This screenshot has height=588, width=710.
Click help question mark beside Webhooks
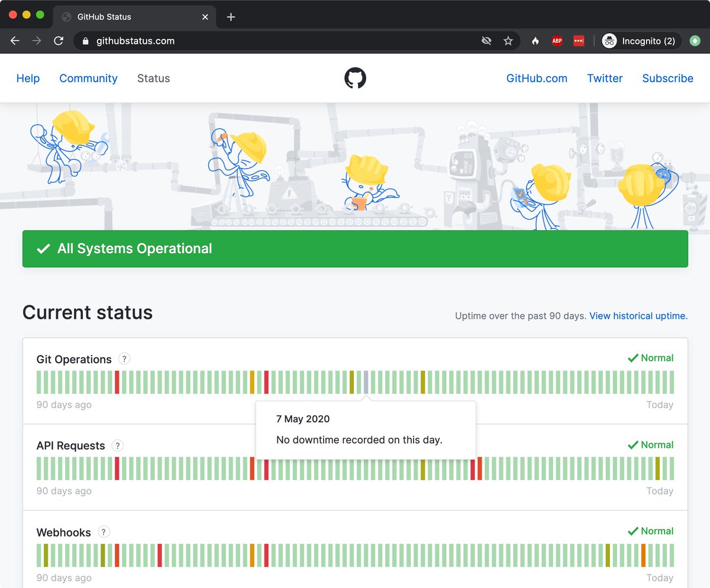[104, 532]
